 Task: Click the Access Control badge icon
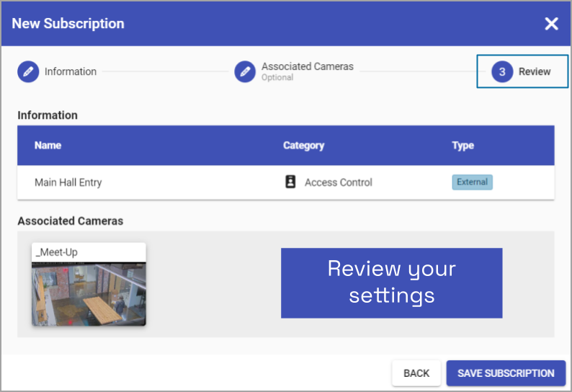tap(290, 182)
